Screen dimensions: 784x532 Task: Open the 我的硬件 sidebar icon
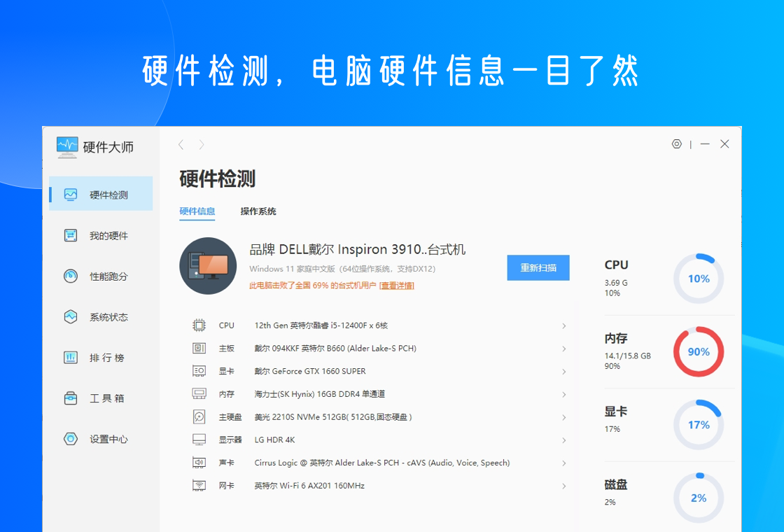click(71, 235)
